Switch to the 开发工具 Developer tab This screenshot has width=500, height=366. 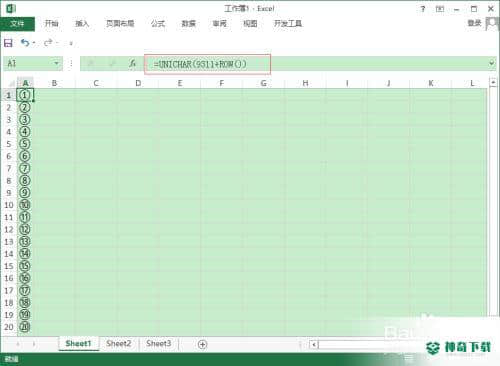288,24
